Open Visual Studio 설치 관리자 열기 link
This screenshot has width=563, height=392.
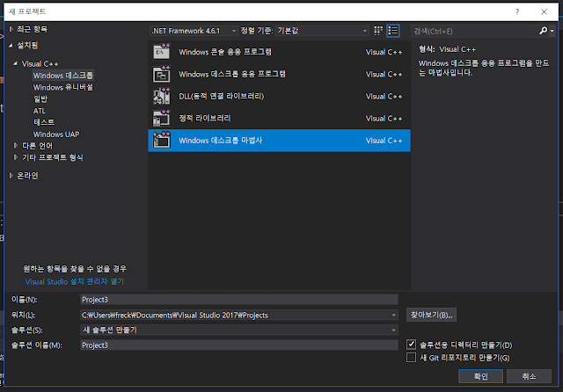click(74, 281)
